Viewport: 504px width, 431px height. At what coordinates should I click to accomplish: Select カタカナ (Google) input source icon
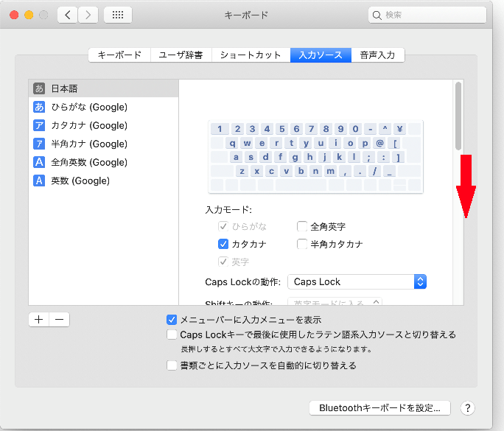40,125
